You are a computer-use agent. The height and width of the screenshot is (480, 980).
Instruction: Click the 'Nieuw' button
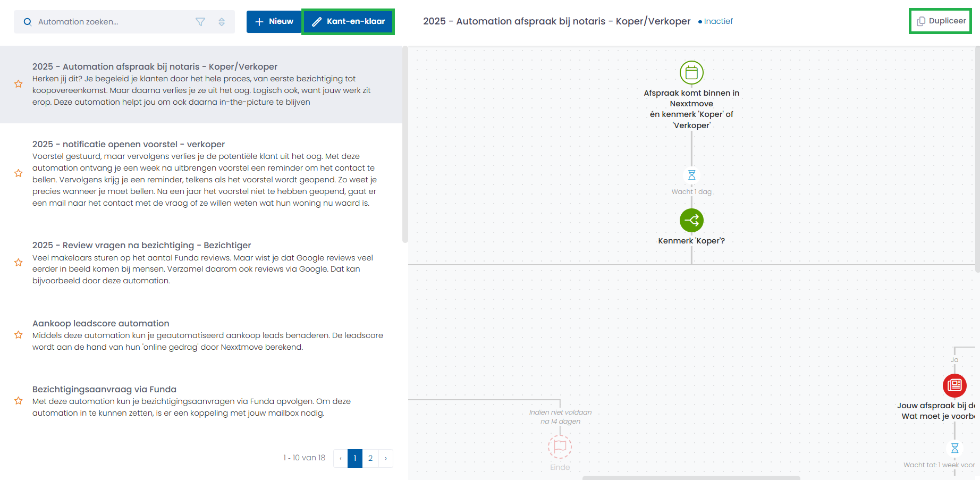pos(274,22)
